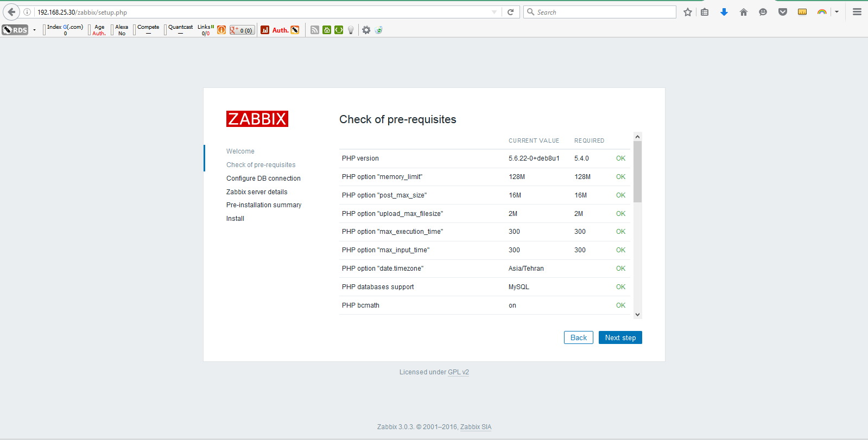Image resolution: width=868 pixels, height=440 pixels.
Task: Follow the Zabbix SIA footer link
Action: (x=476, y=427)
